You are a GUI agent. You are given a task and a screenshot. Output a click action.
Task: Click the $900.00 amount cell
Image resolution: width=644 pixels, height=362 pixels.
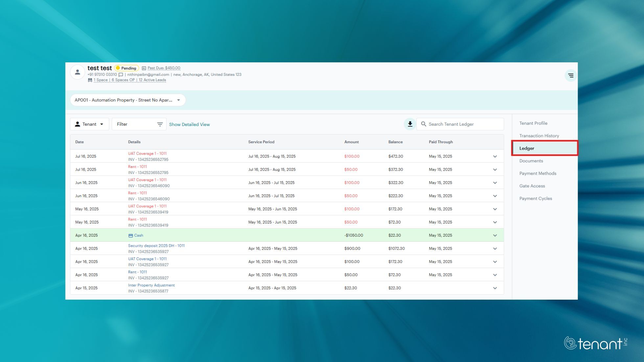coord(352,248)
